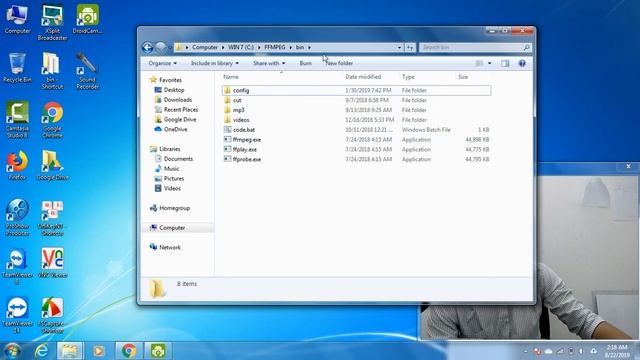Open XSplit Broadcaster desktop shortcut
This screenshot has height=360, width=640.
tap(52, 22)
